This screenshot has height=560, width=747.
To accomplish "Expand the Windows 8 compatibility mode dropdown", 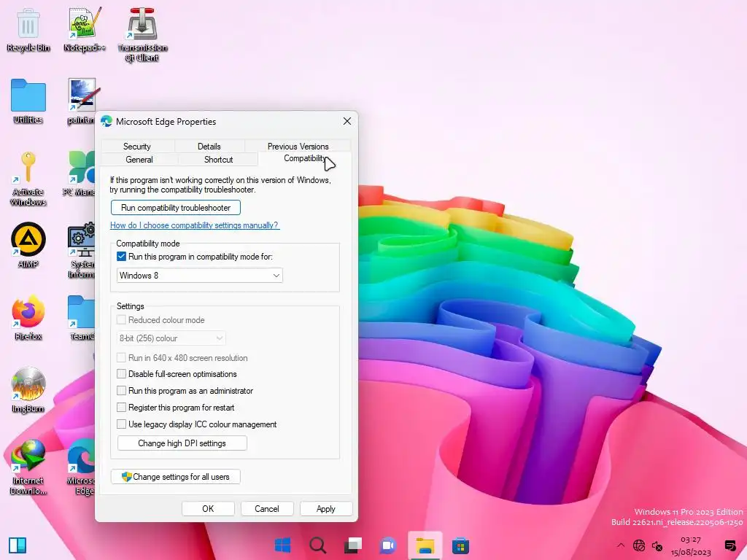I will point(200,275).
